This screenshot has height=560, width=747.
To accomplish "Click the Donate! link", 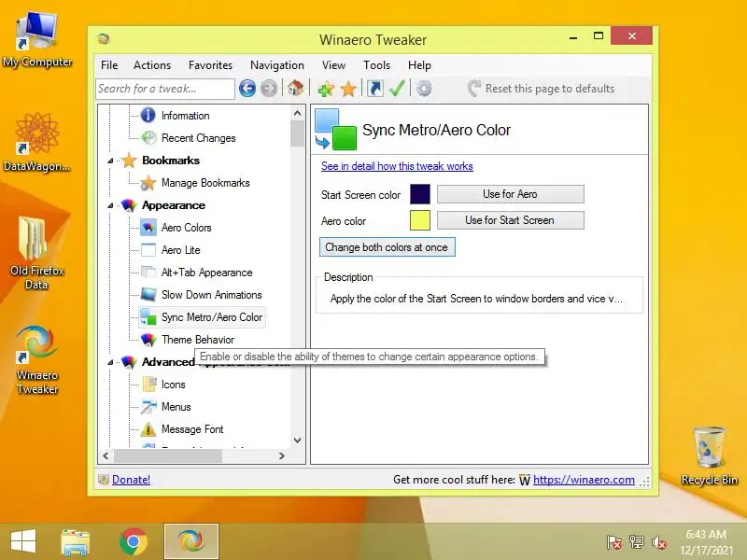I will [x=131, y=480].
